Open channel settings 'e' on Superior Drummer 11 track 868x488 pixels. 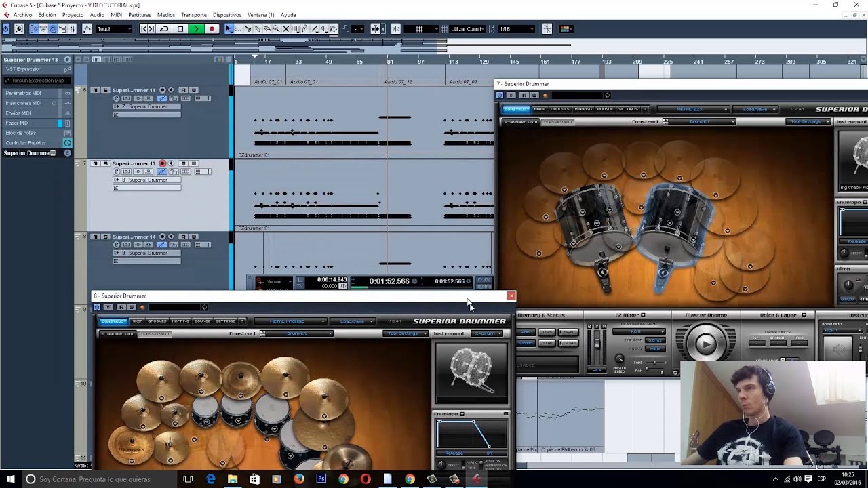(x=117, y=98)
